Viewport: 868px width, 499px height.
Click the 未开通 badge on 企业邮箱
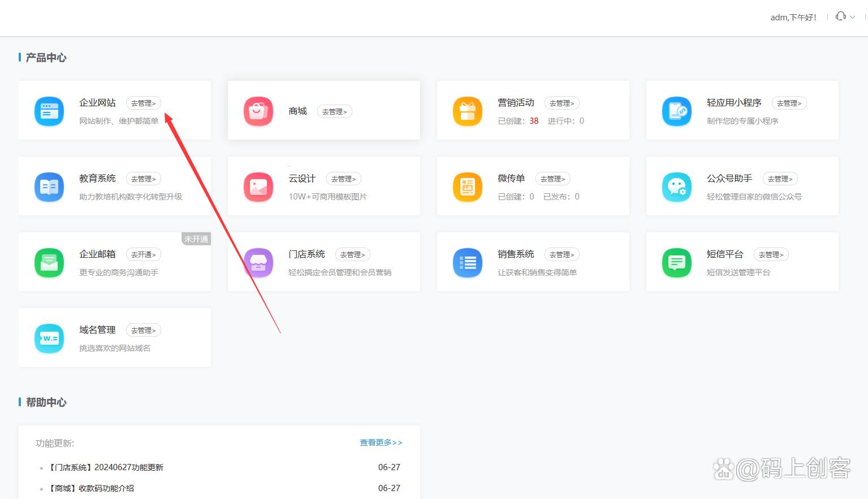click(196, 239)
